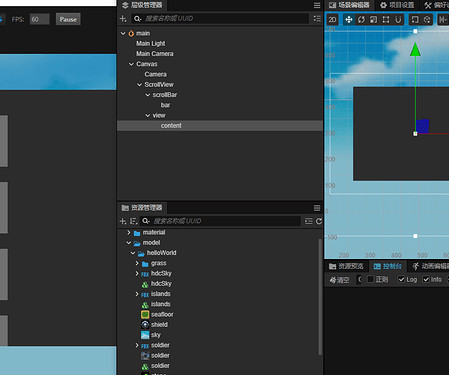449x375 pixels.
Task: Select the Main Light node
Action: pos(150,44)
